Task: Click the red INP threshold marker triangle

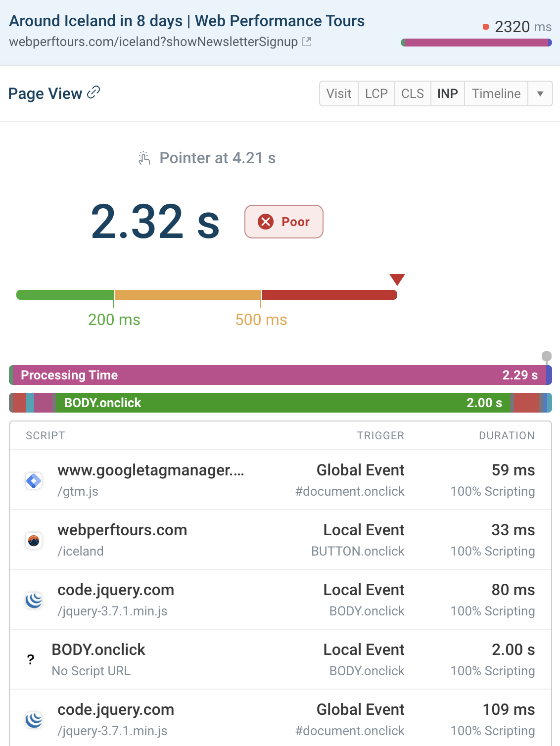Action: click(397, 280)
